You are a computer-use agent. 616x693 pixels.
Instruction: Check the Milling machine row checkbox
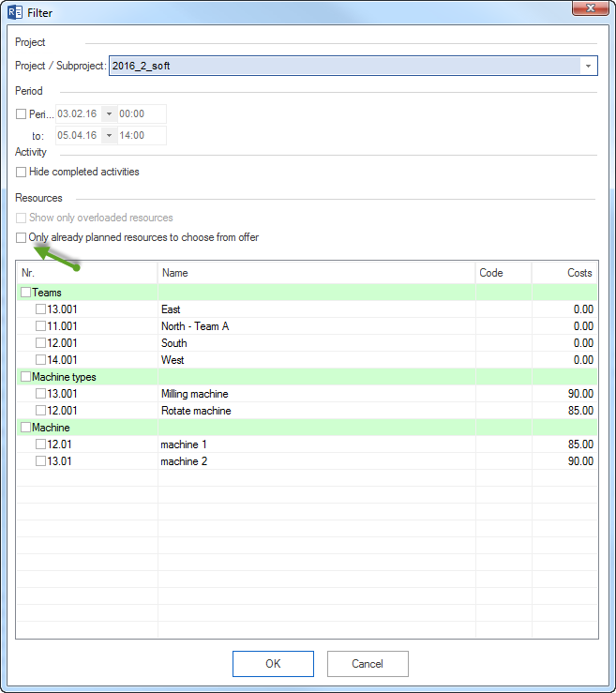pyautogui.click(x=40, y=393)
